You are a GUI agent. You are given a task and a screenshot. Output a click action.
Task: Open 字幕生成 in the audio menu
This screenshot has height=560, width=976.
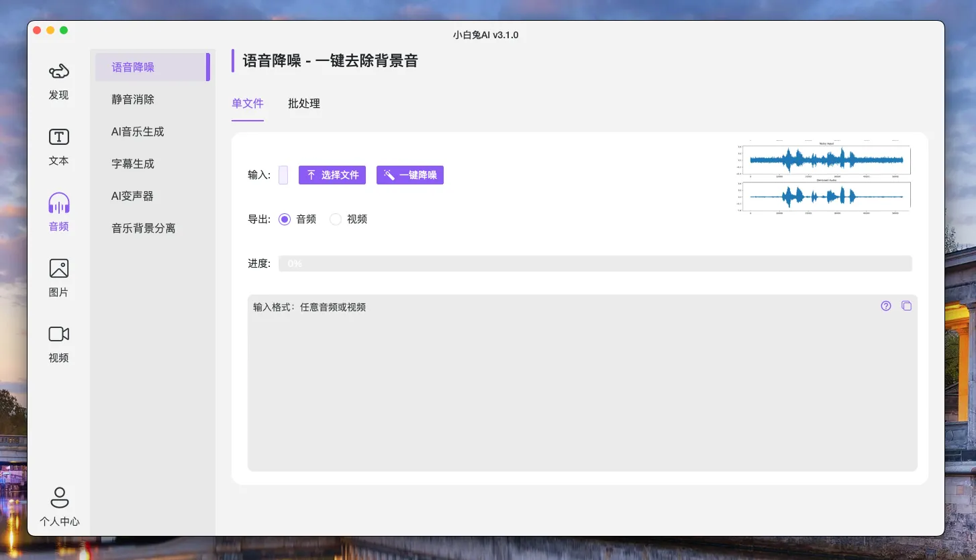152,164
